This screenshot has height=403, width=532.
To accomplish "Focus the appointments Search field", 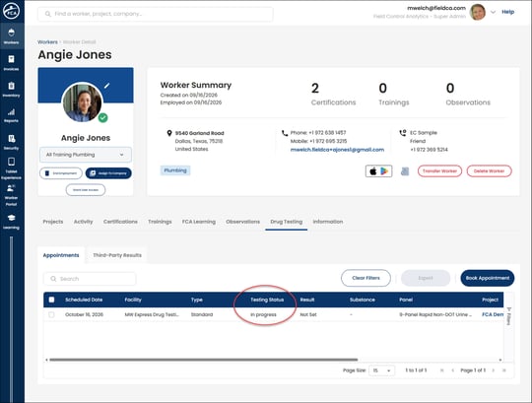I will (90, 279).
